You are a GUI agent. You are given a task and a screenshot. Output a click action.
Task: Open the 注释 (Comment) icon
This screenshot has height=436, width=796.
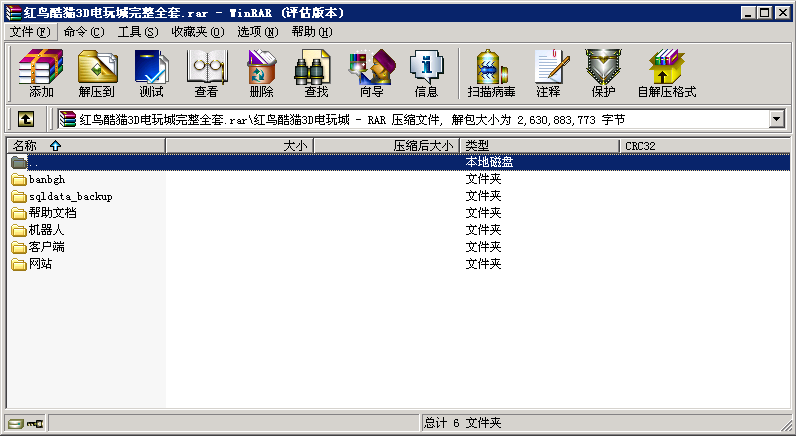(x=548, y=73)
